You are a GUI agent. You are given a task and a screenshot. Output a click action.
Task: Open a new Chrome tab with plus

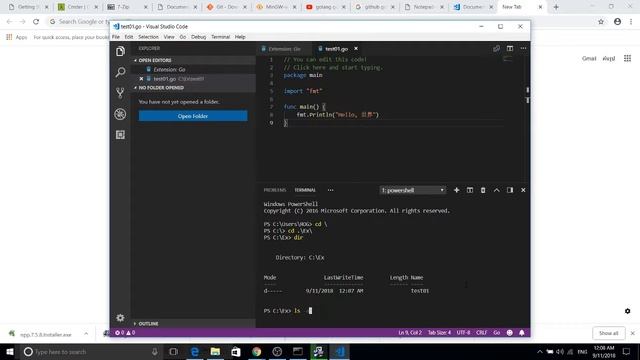click(x=556, y=7)
